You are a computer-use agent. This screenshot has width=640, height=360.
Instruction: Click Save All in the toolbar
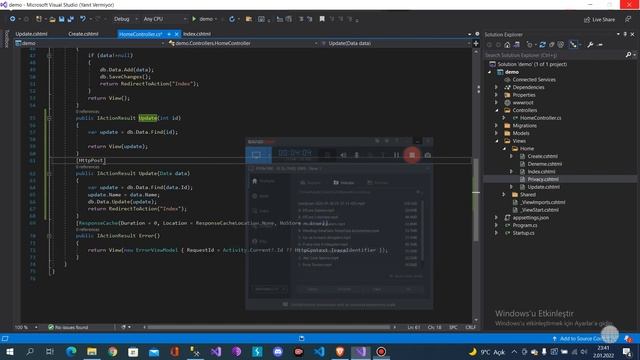[x=71, y=19]
